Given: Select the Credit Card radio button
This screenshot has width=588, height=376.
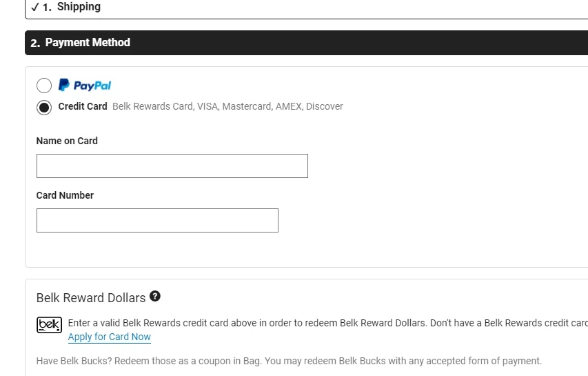Looking at the screenshot, I should 44,107.
